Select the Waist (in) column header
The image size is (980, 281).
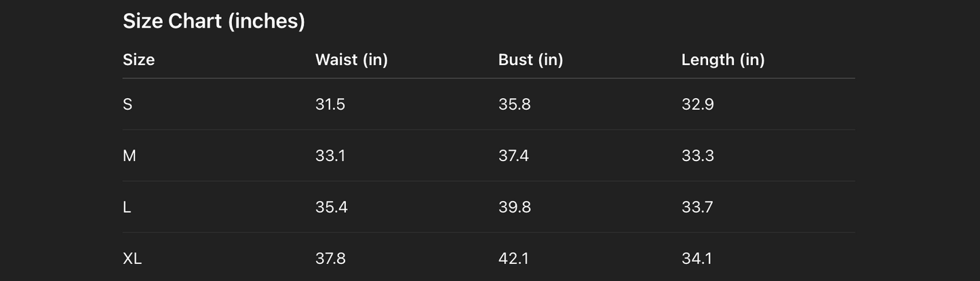(x=351, y=60)
